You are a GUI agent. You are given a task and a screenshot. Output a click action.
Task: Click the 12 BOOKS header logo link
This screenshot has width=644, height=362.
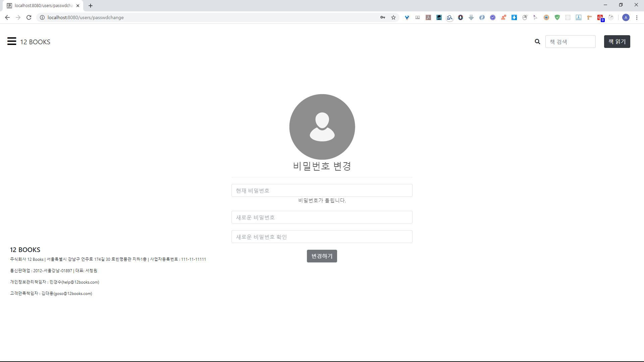click(35, 42)
